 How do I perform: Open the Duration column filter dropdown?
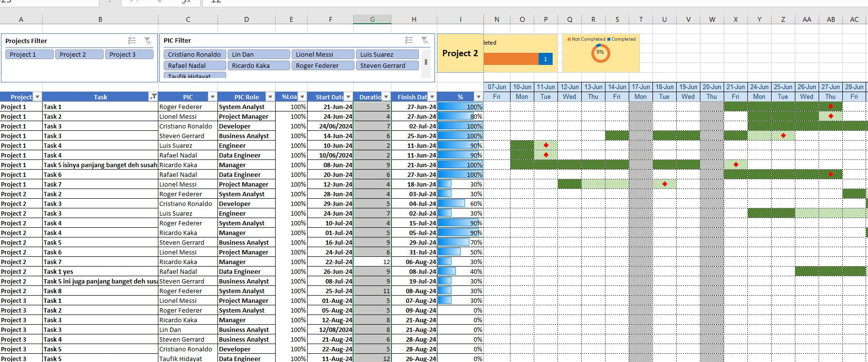pos(386,97)
